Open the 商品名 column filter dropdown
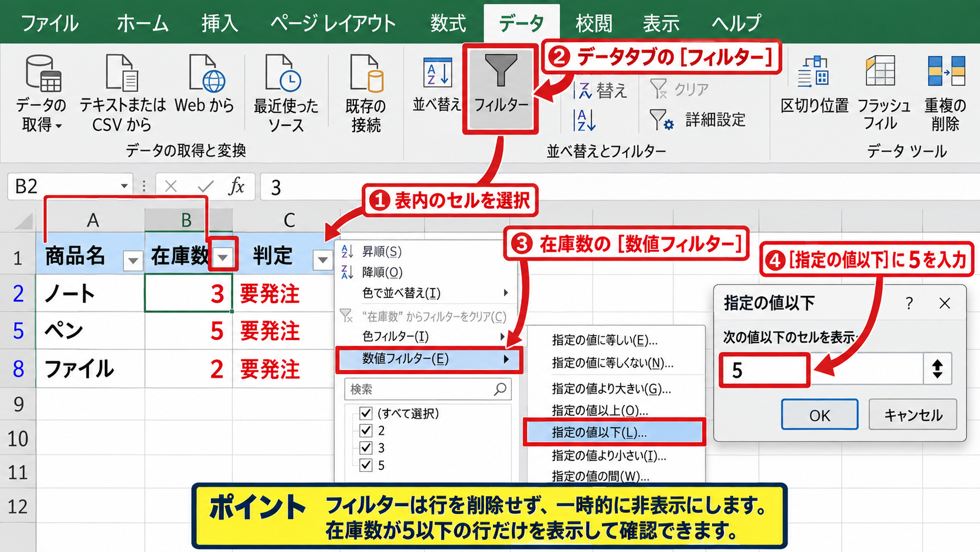 (133, 260)
